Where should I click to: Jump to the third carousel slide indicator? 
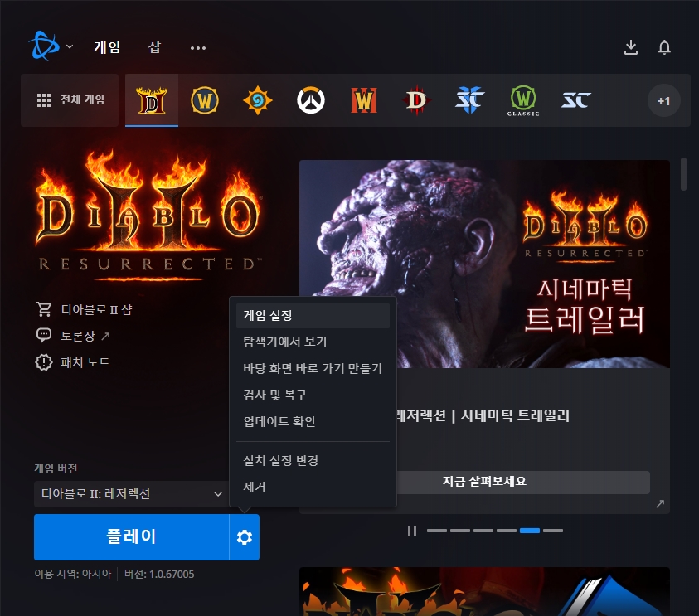pos(483,531)
